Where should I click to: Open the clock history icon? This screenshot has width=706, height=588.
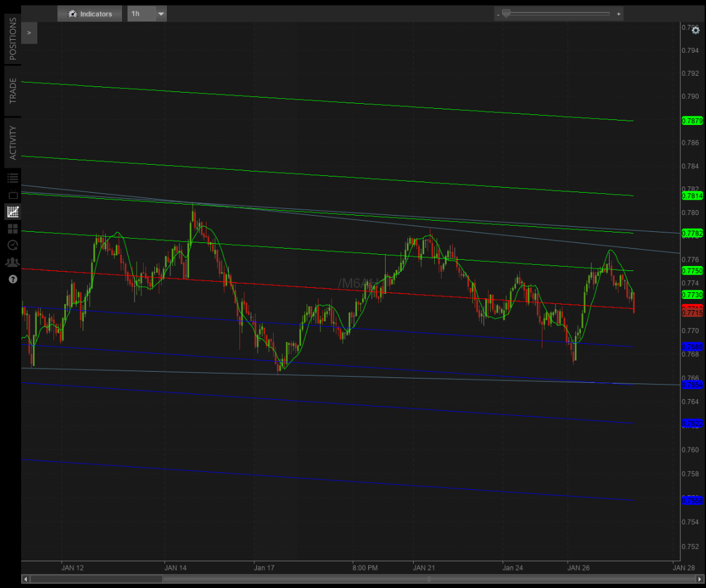pyautogui.click(x=12, y=245)
